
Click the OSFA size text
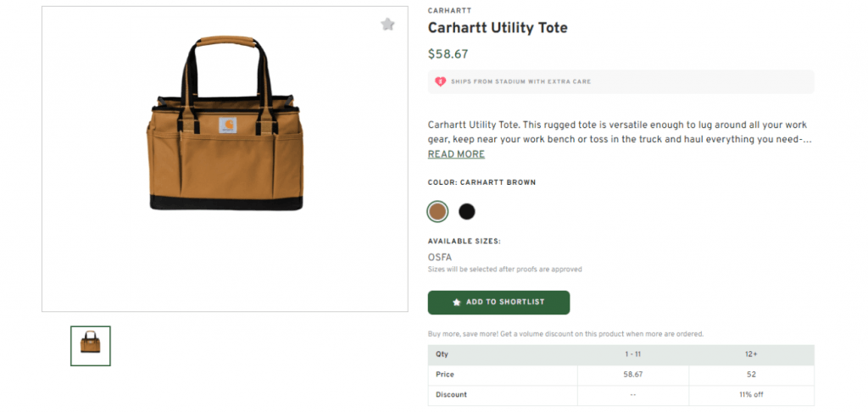(x=440, y=258)
